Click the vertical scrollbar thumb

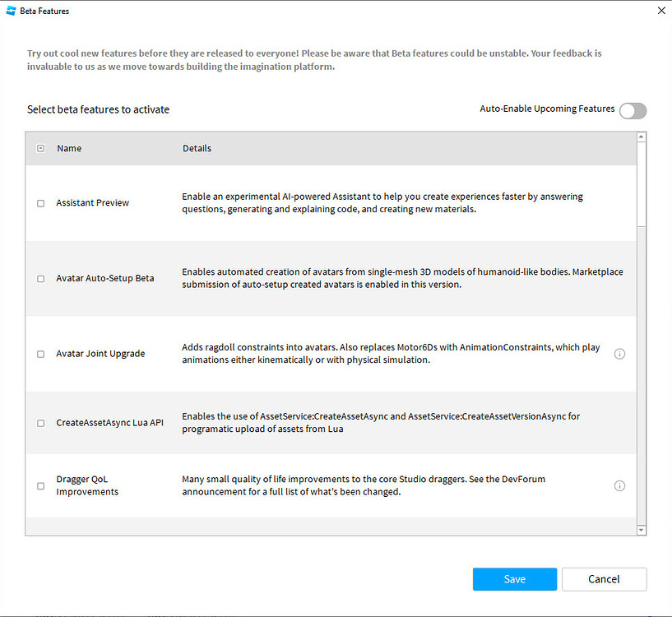[641, 184]
